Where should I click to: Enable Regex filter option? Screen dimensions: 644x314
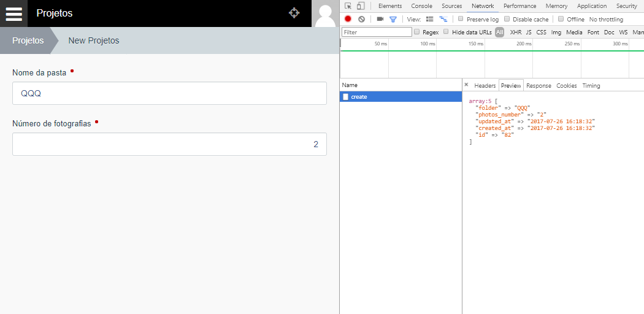tap(417, 32)
